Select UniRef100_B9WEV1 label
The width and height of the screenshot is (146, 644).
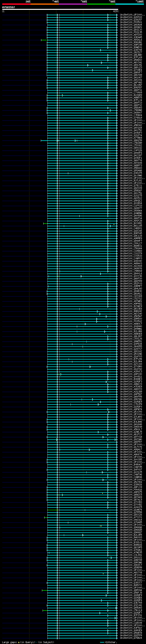131,48
